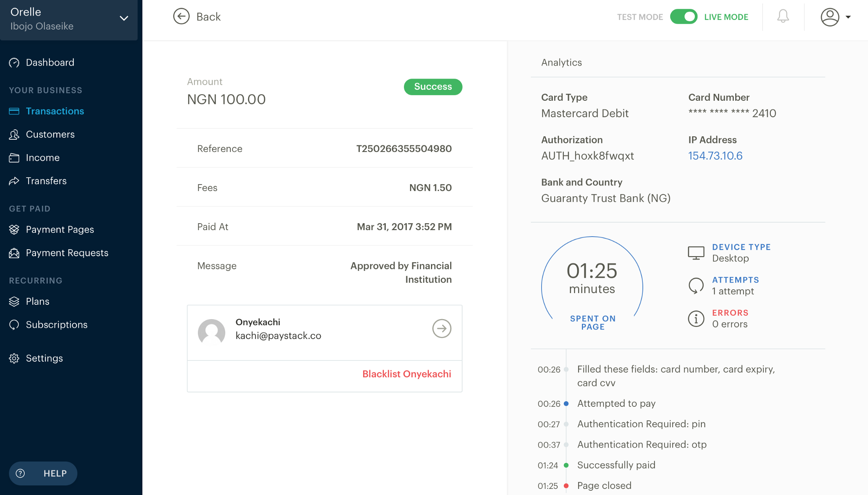Click the errors info icon

click(x=696, y=319)
